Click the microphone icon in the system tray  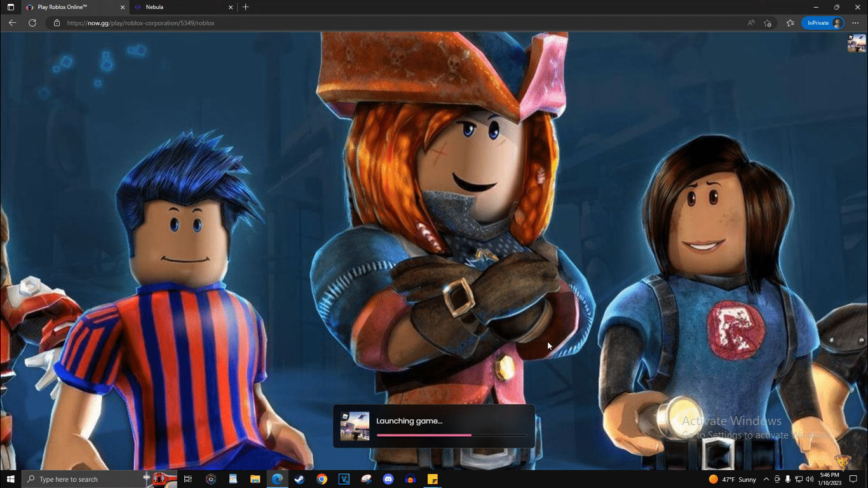[x=788, y=479]
